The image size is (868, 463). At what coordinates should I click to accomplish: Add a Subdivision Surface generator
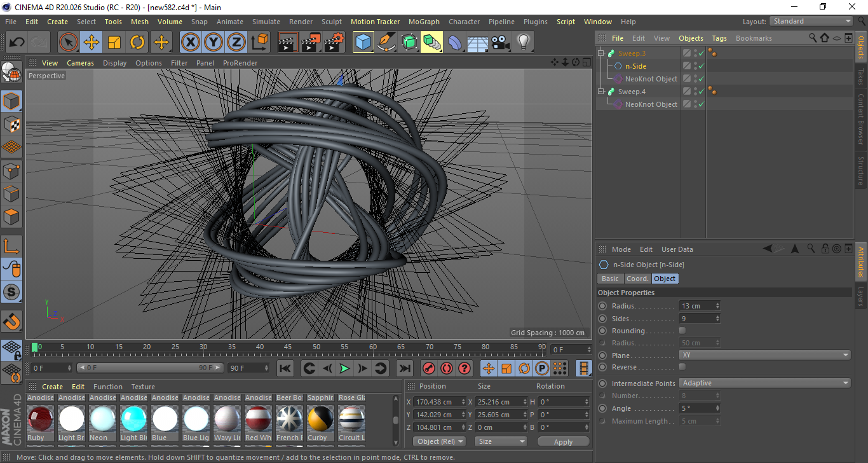409,43
